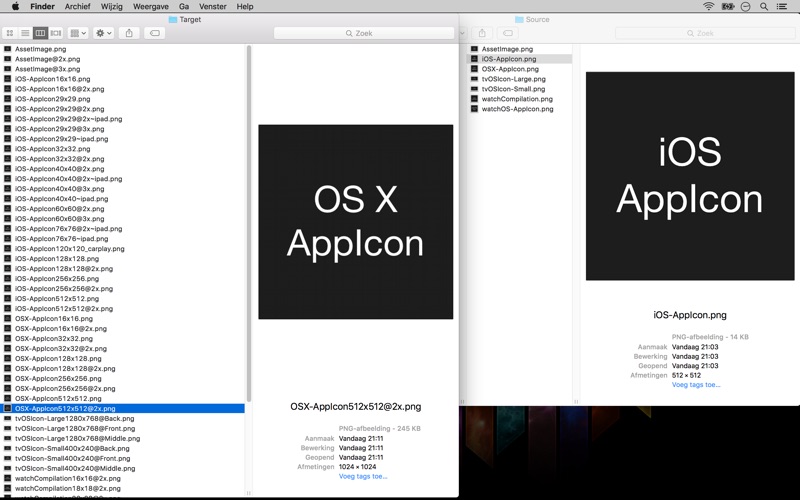Select iOS-AppIcon16x16.png file
The height and width of the screenshot is (500, 800).
[x=123, y=79]
